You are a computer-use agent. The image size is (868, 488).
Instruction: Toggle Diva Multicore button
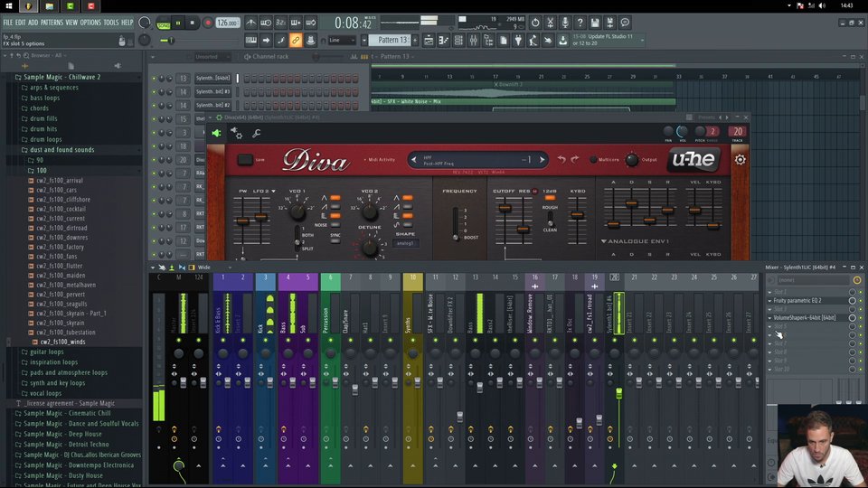click(593, 160)
